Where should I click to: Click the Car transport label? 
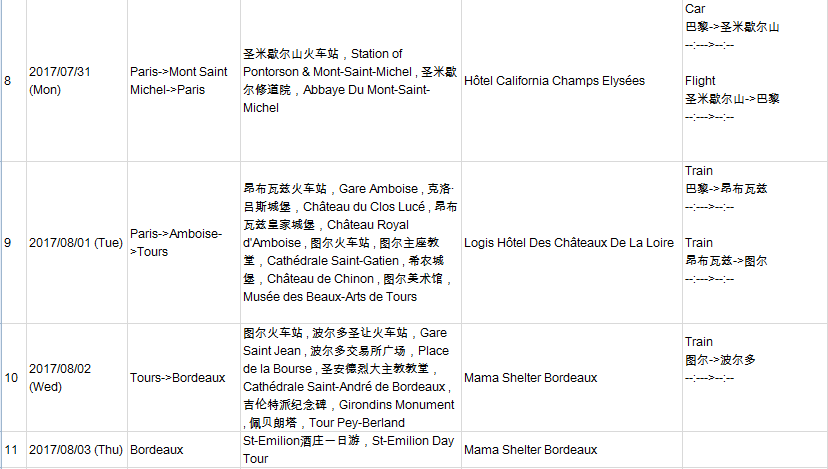695,9
